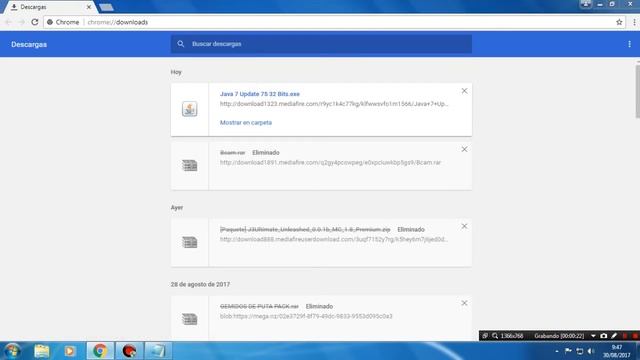
Task: Open Chrome's main menu
Action: click(634, 22)
